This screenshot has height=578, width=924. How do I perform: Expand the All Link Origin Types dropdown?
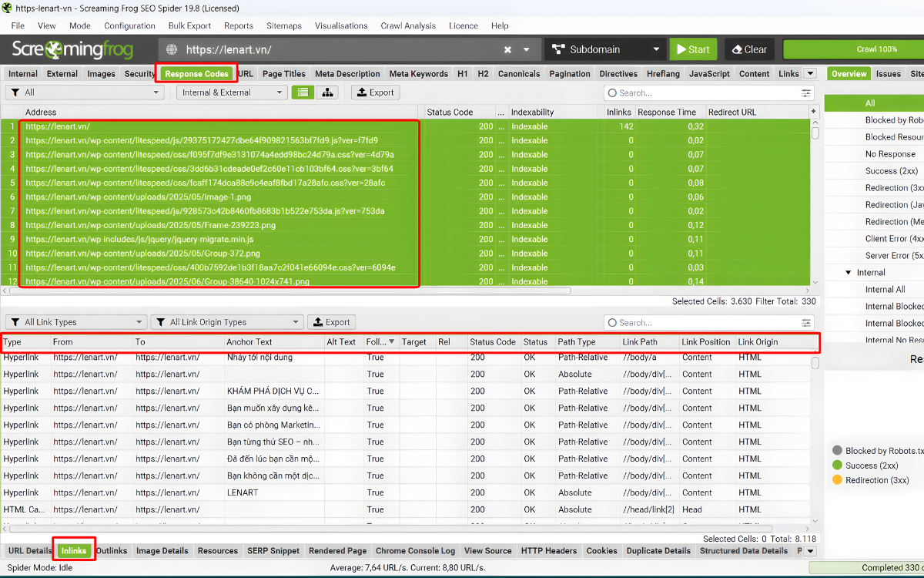pos(226,322)
